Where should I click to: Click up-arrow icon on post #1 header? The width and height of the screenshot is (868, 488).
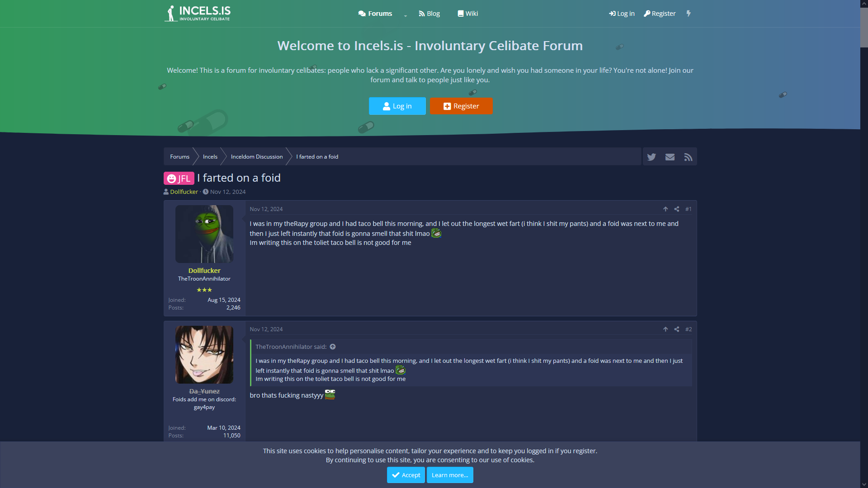click(x=665, y=209)
